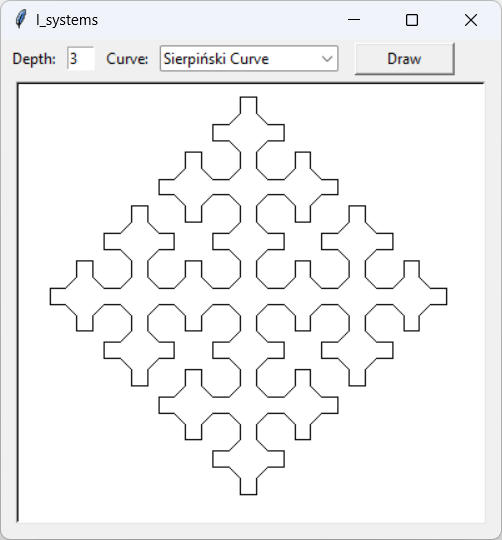Click the Sierpiński curve drawing canvas
502x540 pixels.
pyautogui.click(x=251, y=303)
